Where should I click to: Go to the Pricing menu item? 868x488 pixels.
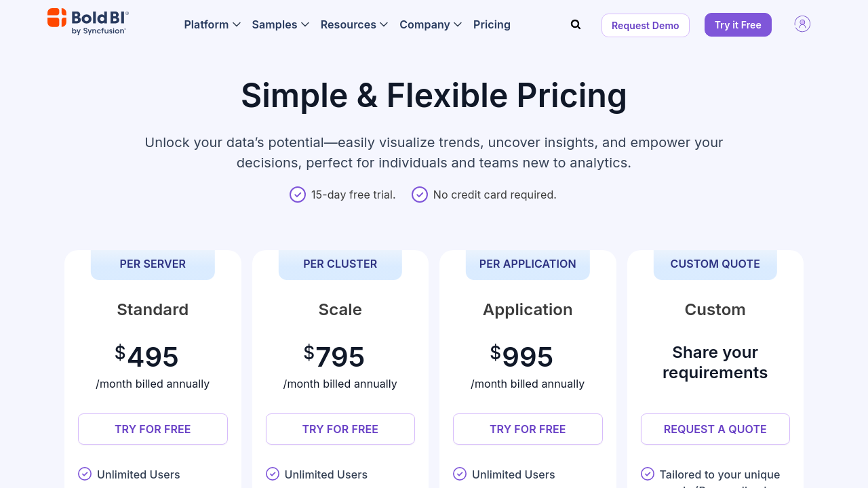point(492,24)
